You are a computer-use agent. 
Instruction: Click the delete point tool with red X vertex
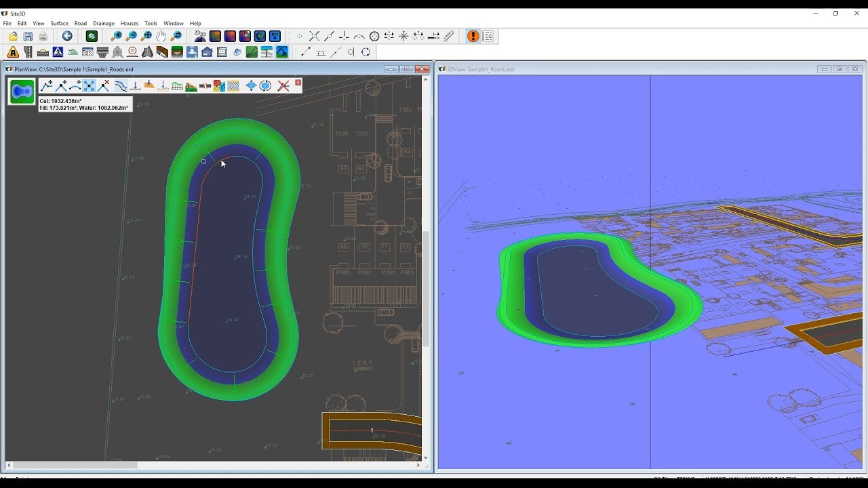tap(104, 85)
